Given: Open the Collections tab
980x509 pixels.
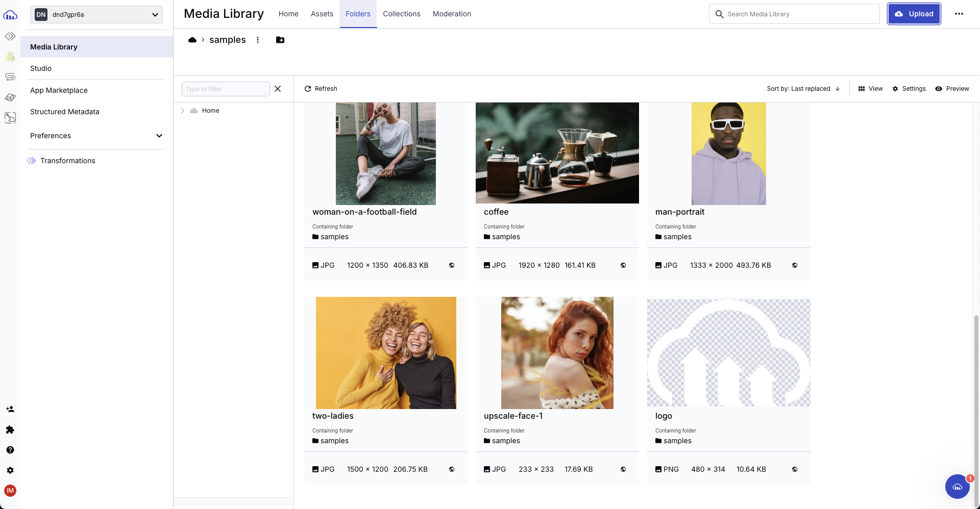Looking at the screenshot, I should [x=401, y=14].
